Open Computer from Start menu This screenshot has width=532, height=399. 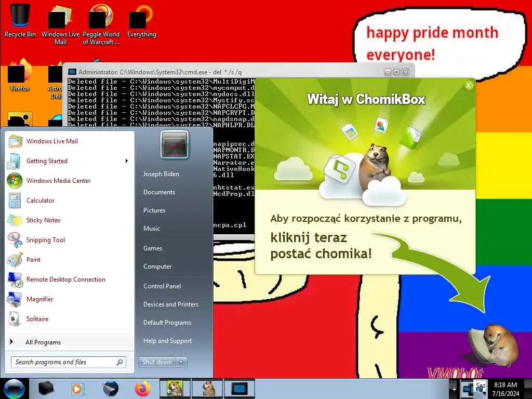click(x=157, y=267)
